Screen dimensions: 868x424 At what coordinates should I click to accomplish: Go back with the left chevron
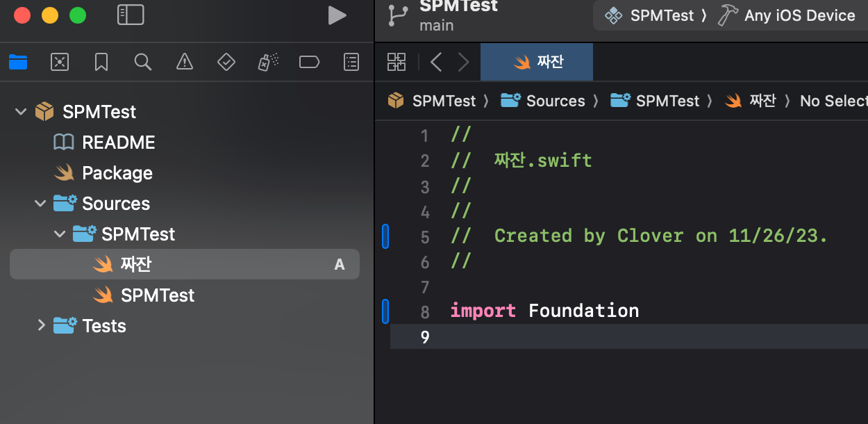pyautogui.click(x=436, y=62)
